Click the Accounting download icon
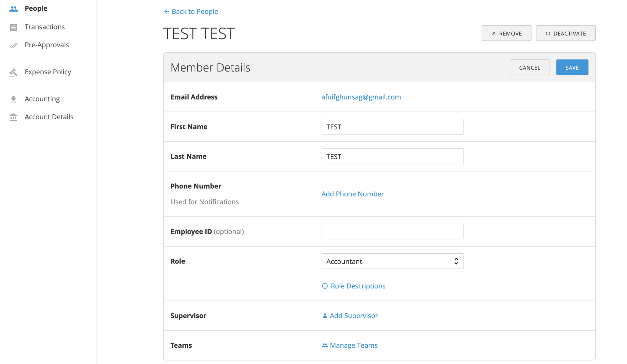Viewport: 627px width, 364px height. 14,99
